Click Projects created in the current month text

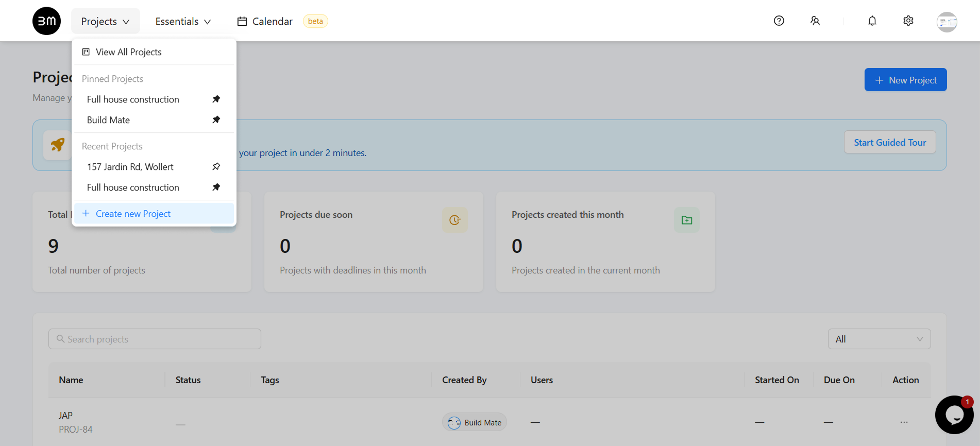click(x=586, y=270)
